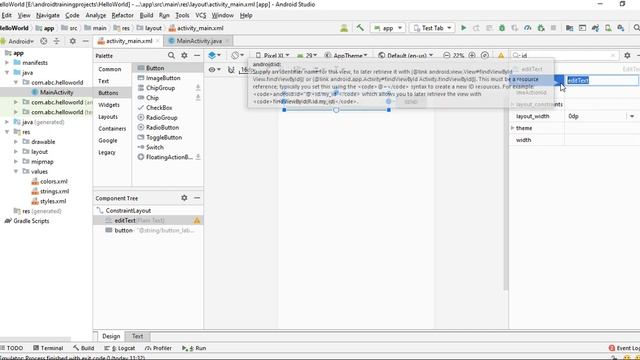
Task: Open the AVD Manager icon
Action: point(608,28)
